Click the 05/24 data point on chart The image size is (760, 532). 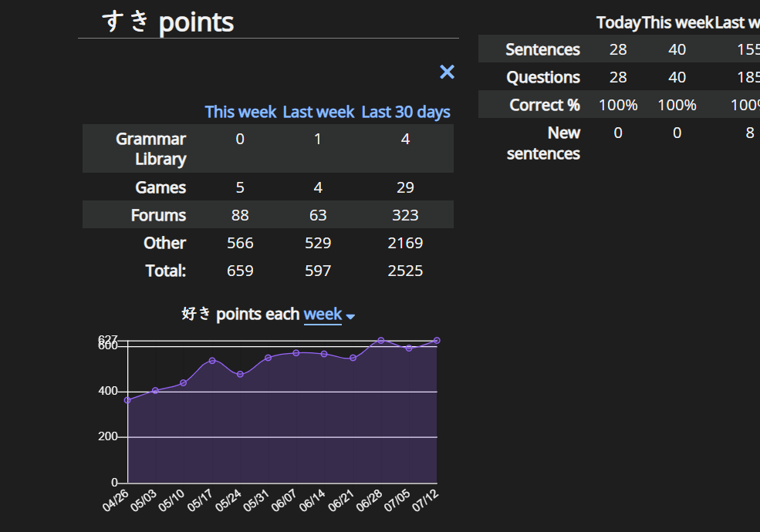[x=240, y=374]
